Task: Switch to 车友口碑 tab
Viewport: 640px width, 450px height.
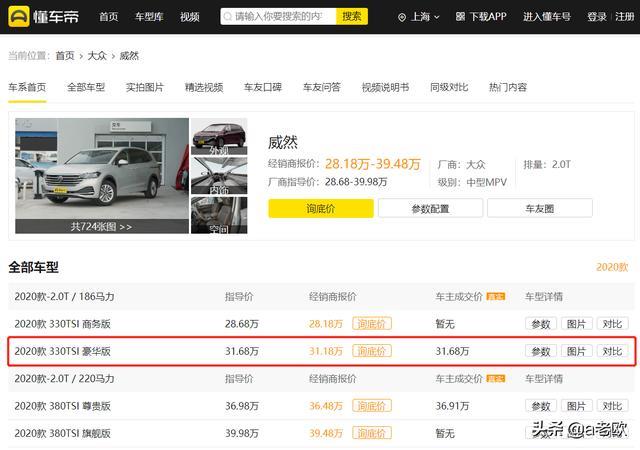Action: coord(263,87)
